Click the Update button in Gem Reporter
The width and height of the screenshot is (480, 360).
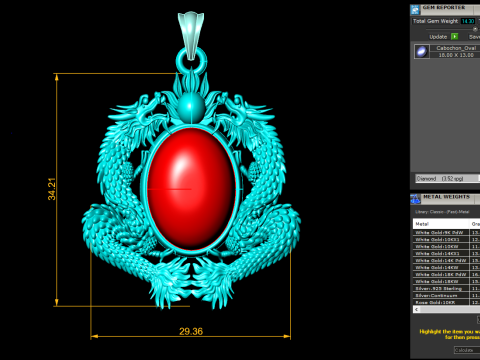coord(438,37)
